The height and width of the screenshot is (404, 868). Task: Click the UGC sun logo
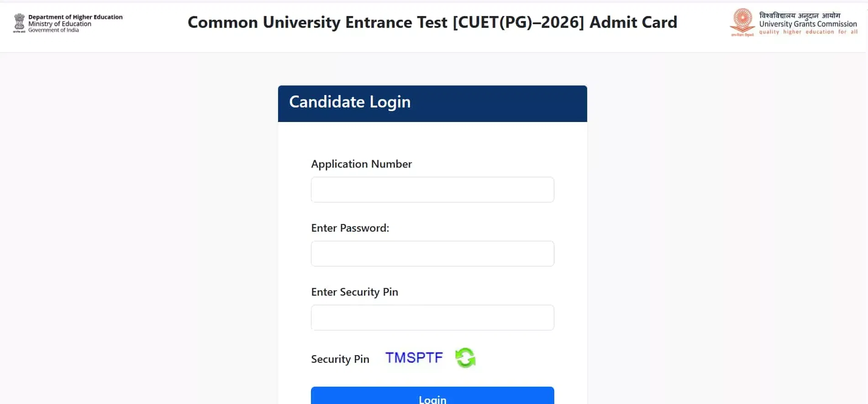coord(742,21)
